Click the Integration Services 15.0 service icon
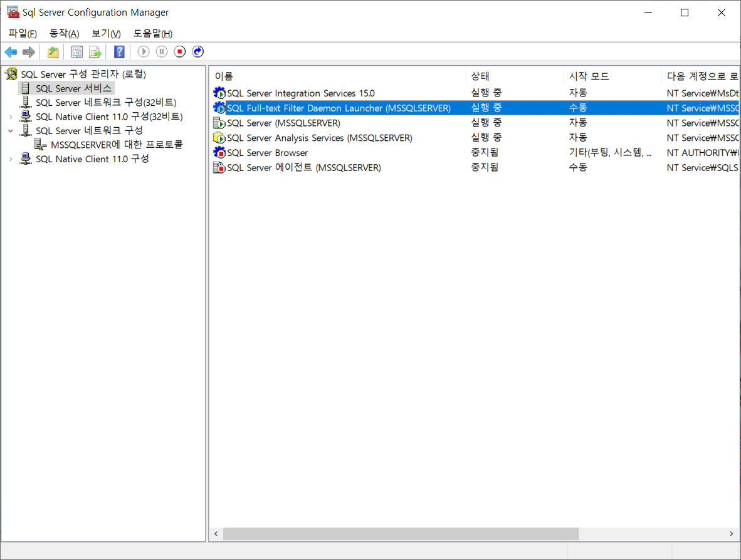Image resolution: width=741 pixels, height=560 pixels. pos(219,93)
